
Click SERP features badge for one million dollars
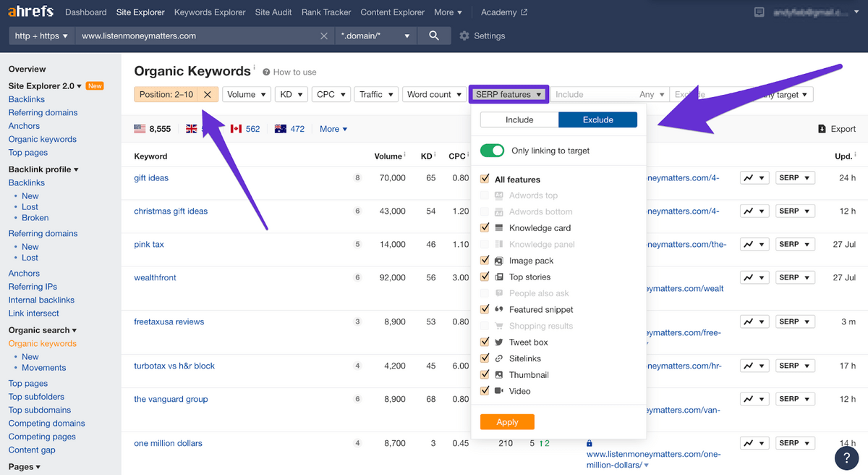point(357,444)
